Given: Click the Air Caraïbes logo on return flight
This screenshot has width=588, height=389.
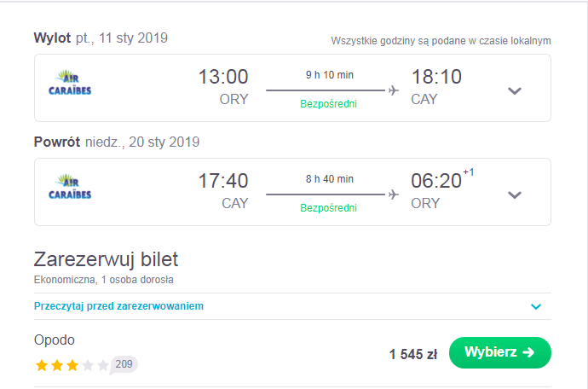Looking at the screenshot, I should pyautogui.click(x=70, y=186).
